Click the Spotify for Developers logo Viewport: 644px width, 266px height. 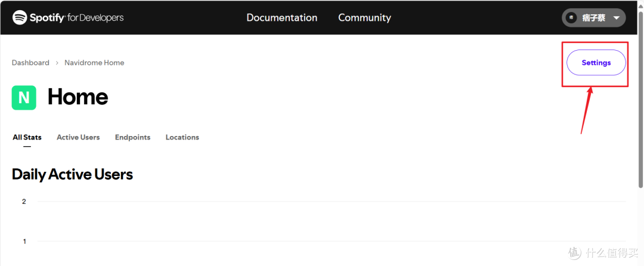[68, 18]
